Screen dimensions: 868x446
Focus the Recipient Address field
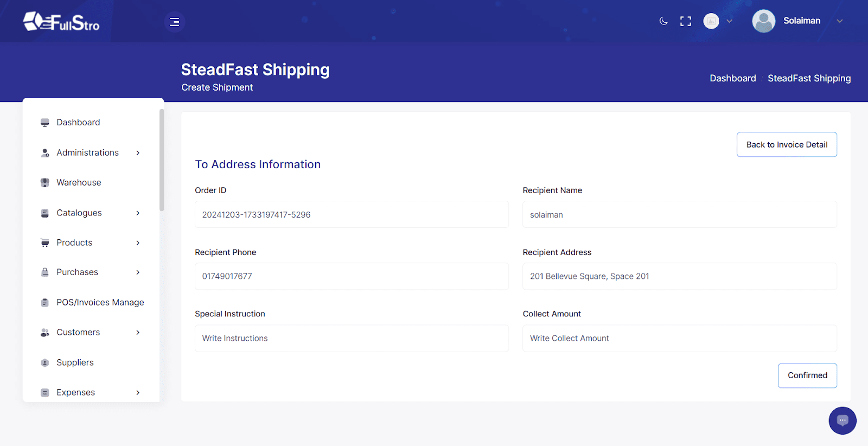coord(680,276)
